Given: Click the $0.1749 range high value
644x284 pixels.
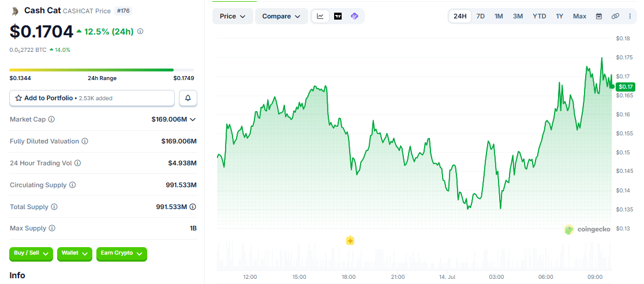Looking at the screenshot, I should point(184,78).
